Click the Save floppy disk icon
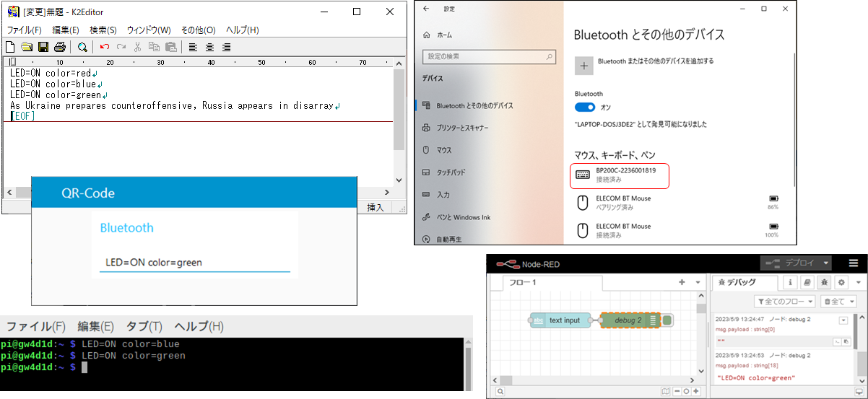Viewport: 868px width, 399px height. click(x=43, y=47)
